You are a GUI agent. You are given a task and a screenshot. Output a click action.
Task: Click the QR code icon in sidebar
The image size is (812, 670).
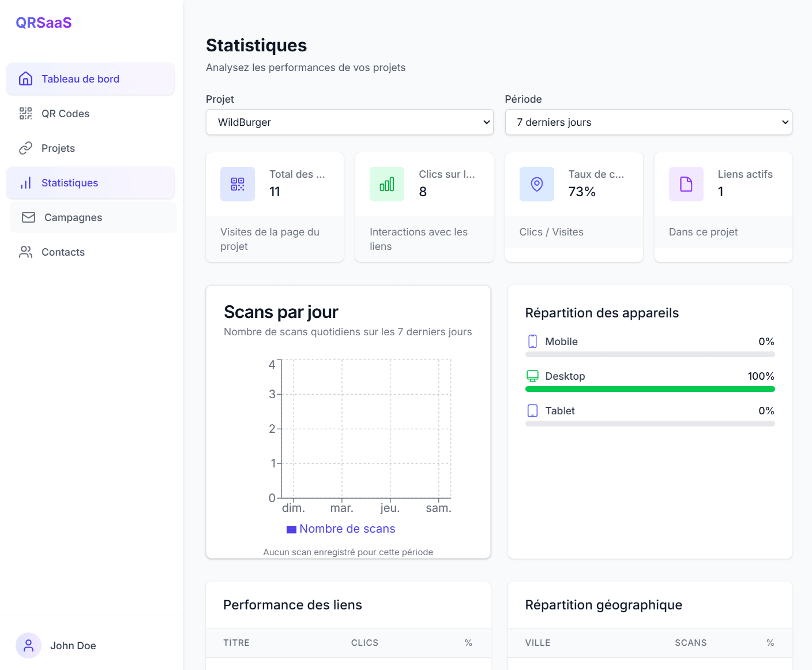[25, 114]
